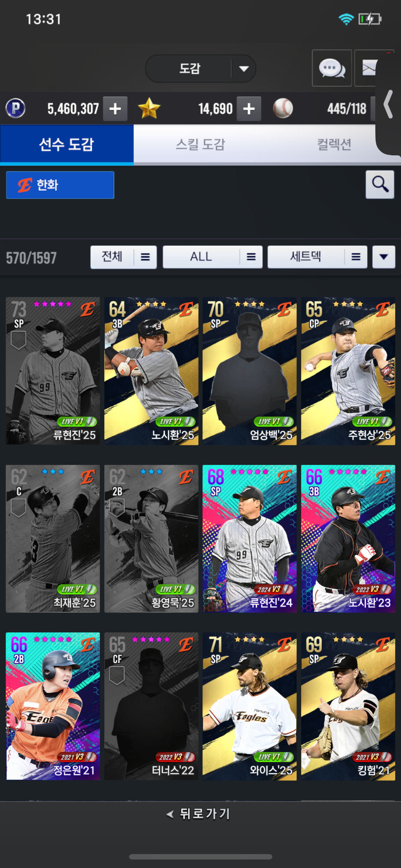Tap the blue P points icon
Screen dimensions: 401x868
tap(15, 108)
